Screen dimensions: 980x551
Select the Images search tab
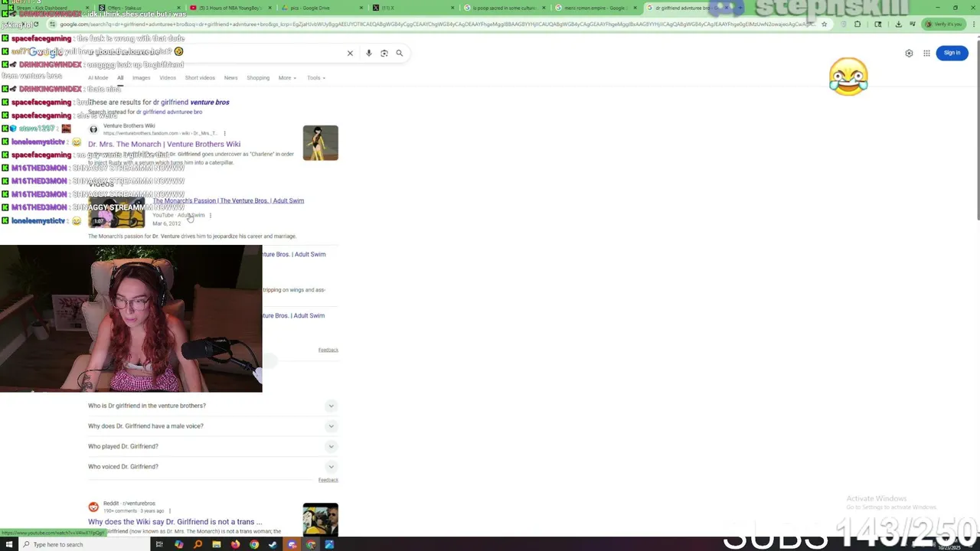tap(141, 77)
